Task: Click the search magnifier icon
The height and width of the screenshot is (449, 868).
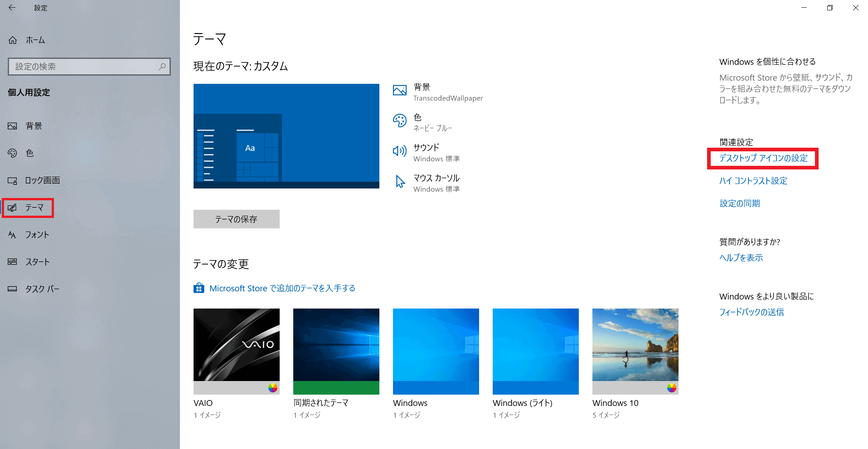Action: [162, 67]
